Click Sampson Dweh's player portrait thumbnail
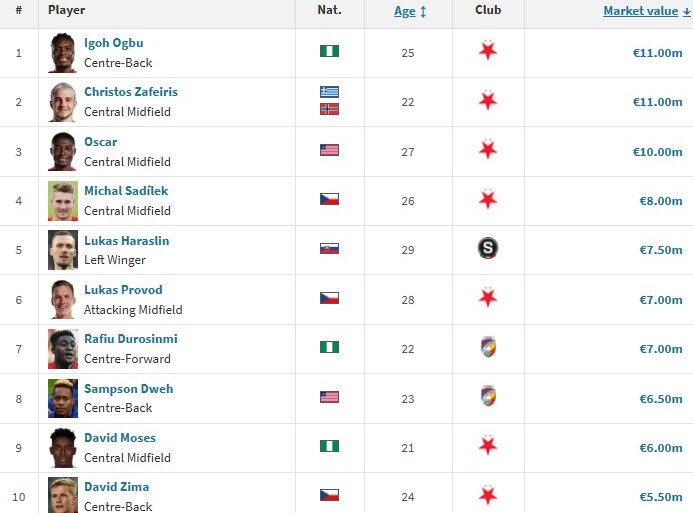Image resolution: width=693 pixels, height=513 pixels. [63, 397]
